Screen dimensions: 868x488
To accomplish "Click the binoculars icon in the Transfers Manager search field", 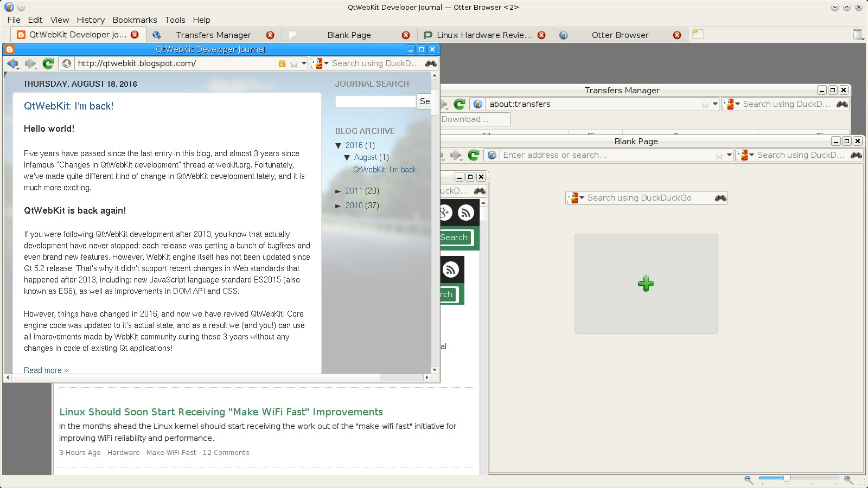I will coord(842,104).
